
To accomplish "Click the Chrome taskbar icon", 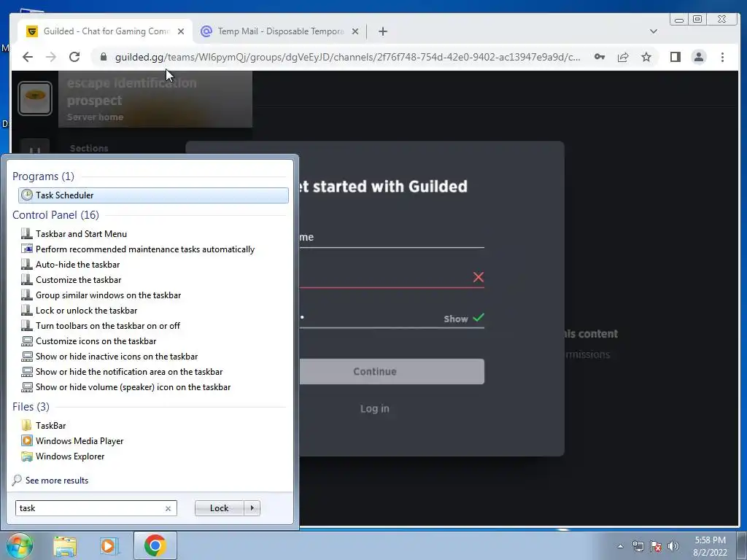I will pyautogui.click(x=155, y=545).
